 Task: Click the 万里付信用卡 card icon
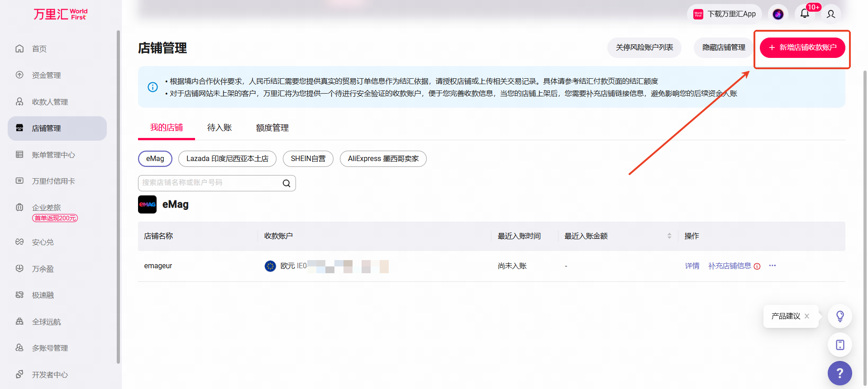19,181
